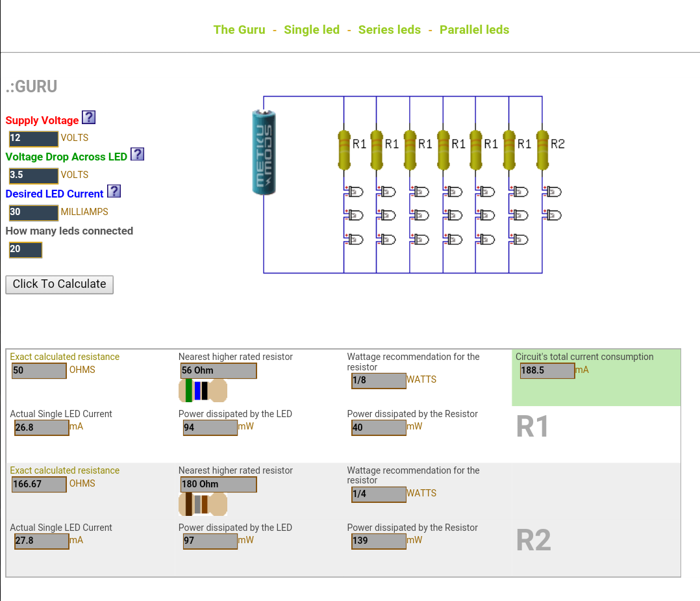This screenshot has width=700, height=601.
Task: Go to the Single led page
Action: point(312,30)
